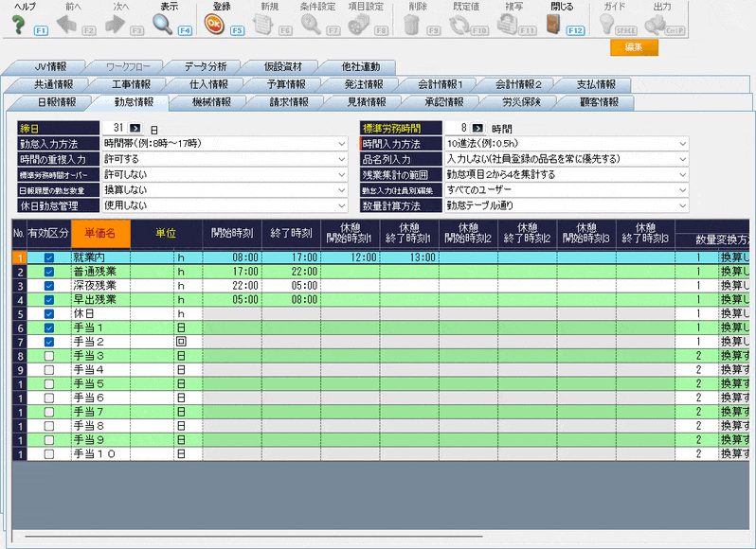Click the ヘルプ question mark icon

[18, 23]
